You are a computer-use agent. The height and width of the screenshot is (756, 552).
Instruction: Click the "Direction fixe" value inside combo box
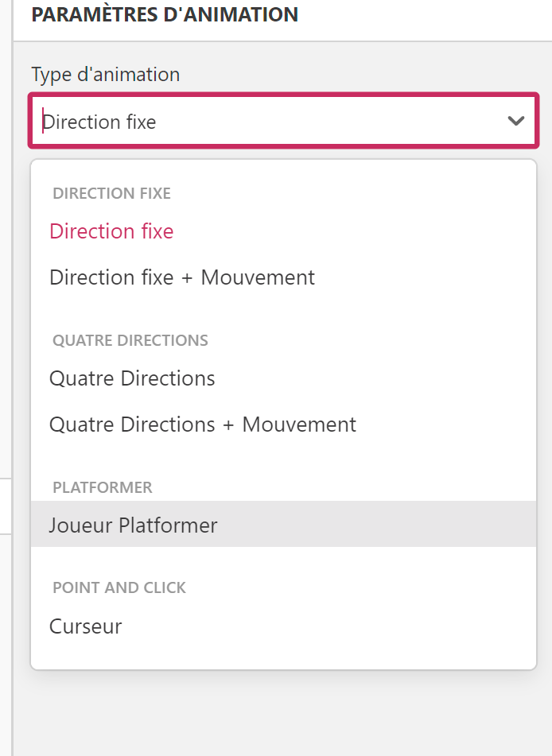pos(100,122)
